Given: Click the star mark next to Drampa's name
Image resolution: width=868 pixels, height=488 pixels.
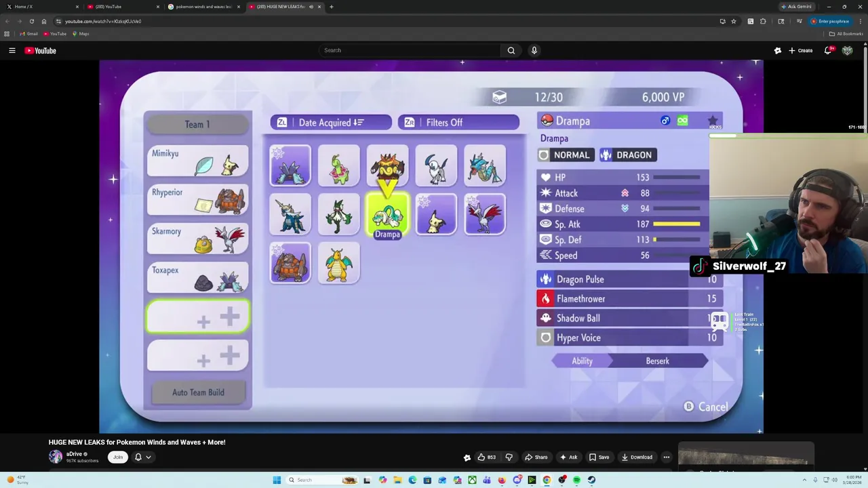Looking at the screenshot, I should coord(713,121).
